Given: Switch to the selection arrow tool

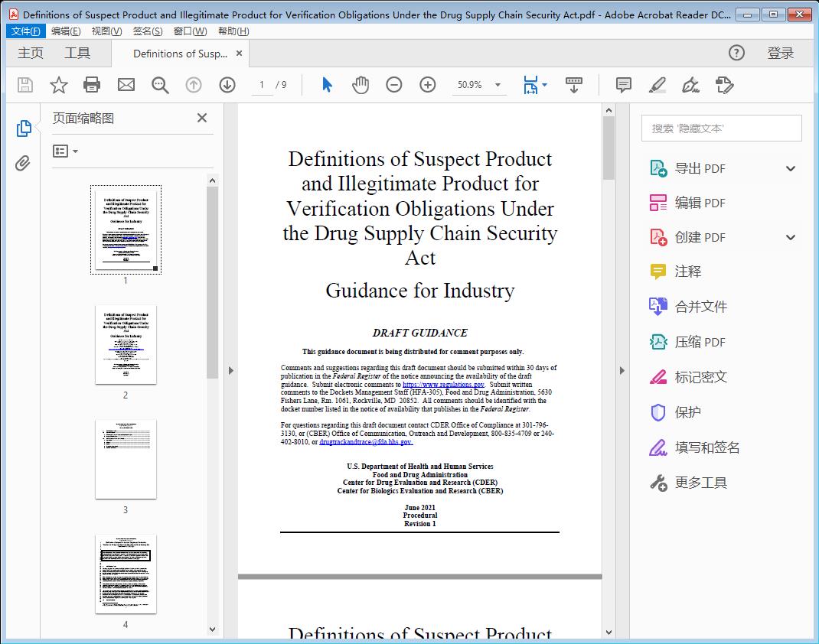Looking at the screenshot, I should point(325,85).
